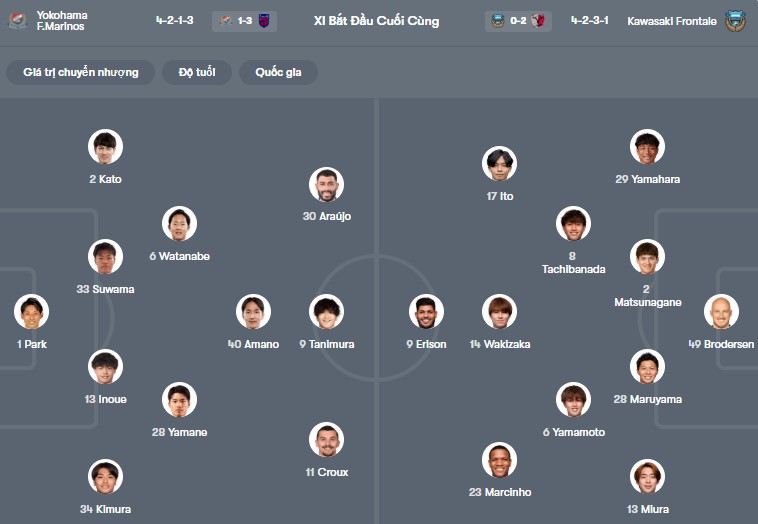Click Tanimura's player avatar
The width and height of the screenshot is (758, 524).
(326, 312)
